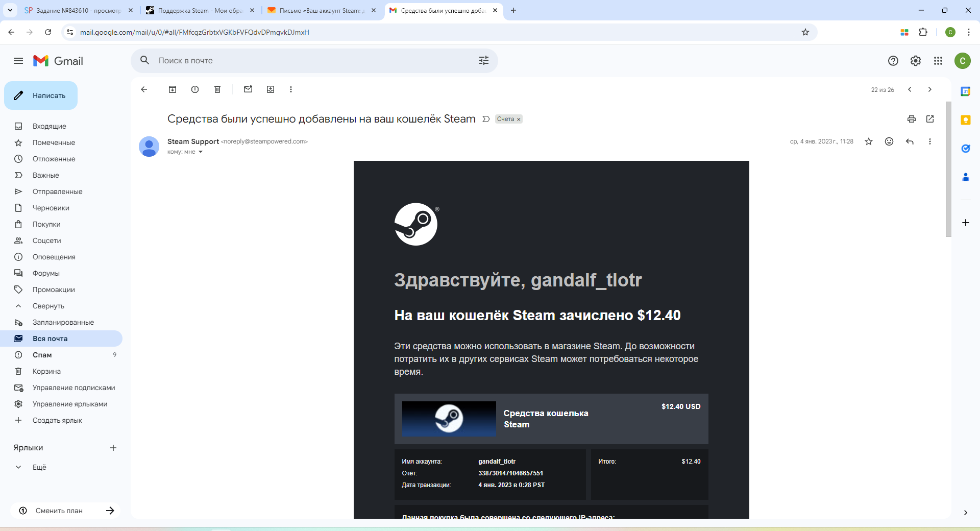This screenshot has height=531, width=980.
Task: Switch to the Задание №843610 browser tab
Action: [78, 10]
